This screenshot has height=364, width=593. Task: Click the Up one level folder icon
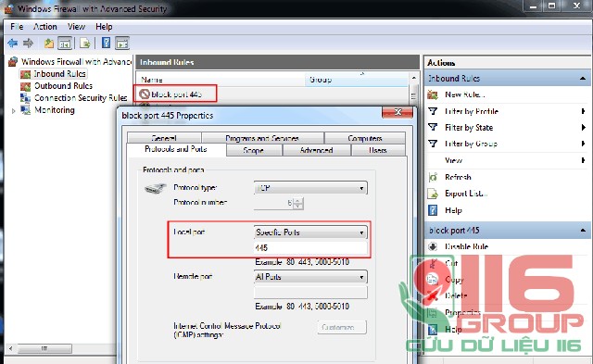coord(49,44)
